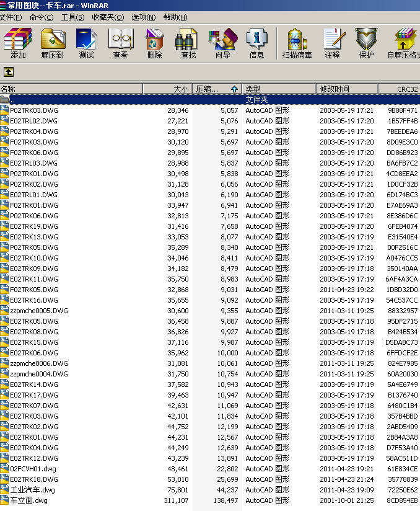Select file E02TRL01.DWG
The height and width of the screenshot is (511, 420).
pos(34,195)
